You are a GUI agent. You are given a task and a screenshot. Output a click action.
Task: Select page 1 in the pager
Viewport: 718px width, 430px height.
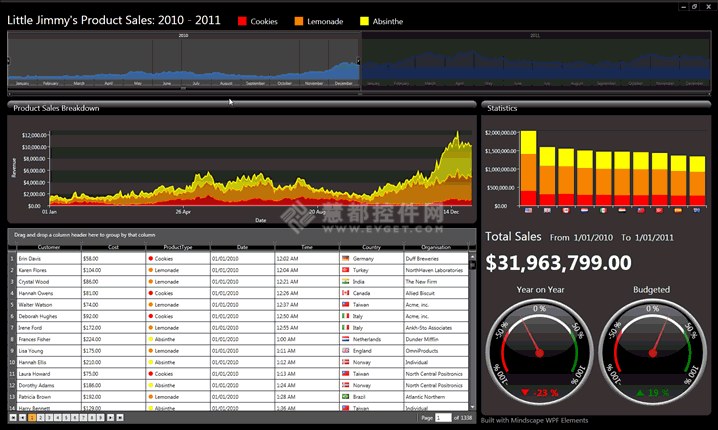32,418
